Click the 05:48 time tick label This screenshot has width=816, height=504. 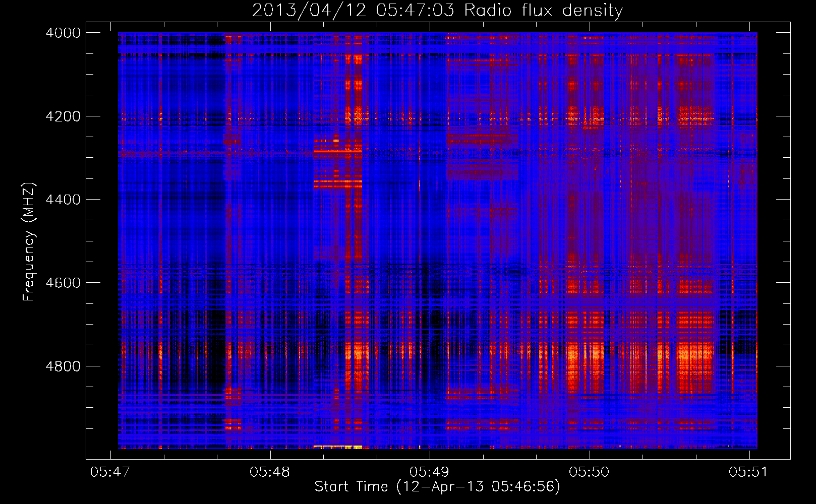[x=270, y=472]
